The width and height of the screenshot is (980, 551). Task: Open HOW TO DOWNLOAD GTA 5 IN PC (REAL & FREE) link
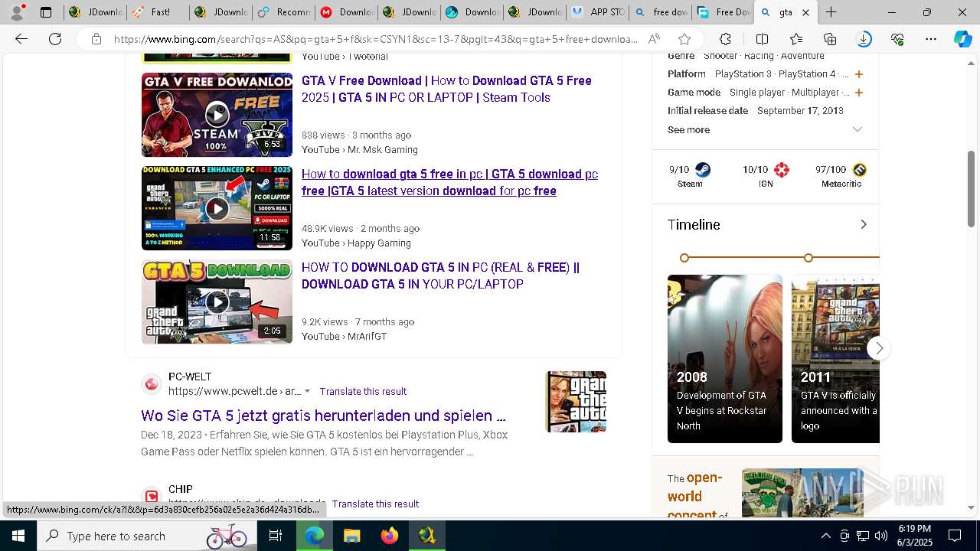[440, 275]
